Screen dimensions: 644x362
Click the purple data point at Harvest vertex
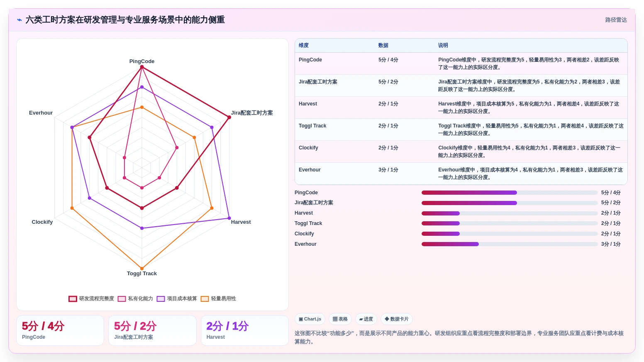pos(229,218)
